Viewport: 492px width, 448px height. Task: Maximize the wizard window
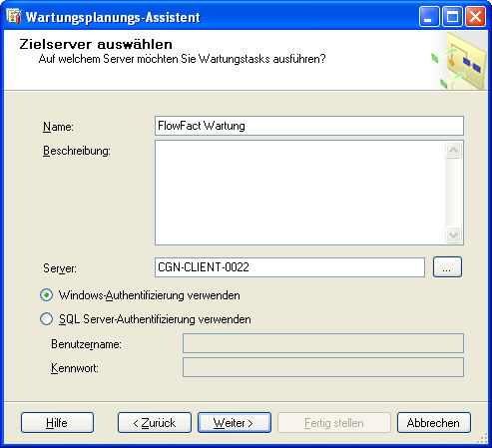[452, 17]
